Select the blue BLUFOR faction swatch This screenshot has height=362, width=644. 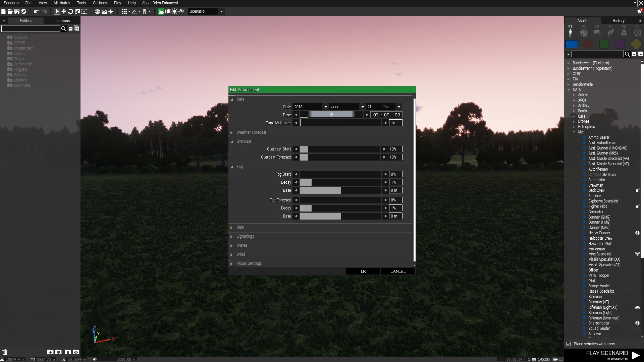pos(572,44)
